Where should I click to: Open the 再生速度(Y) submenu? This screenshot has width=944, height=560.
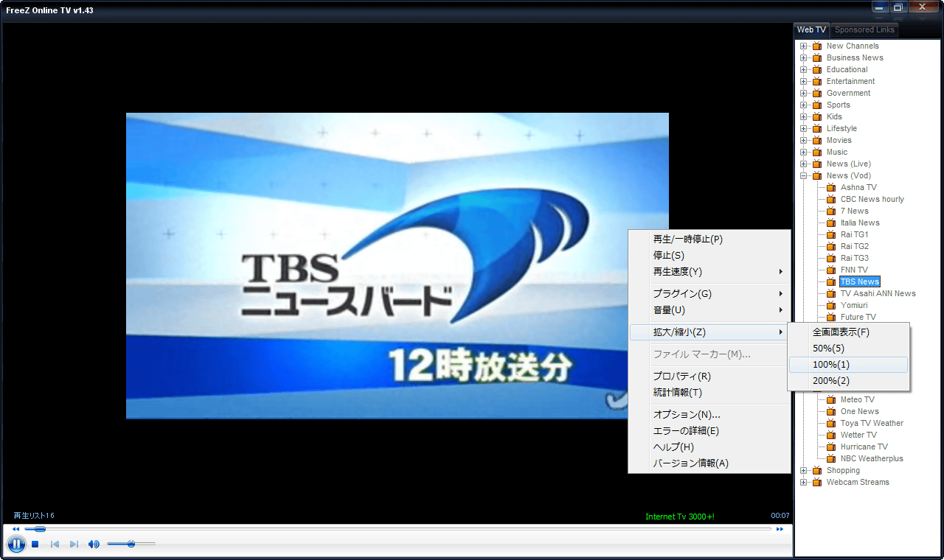709,271
